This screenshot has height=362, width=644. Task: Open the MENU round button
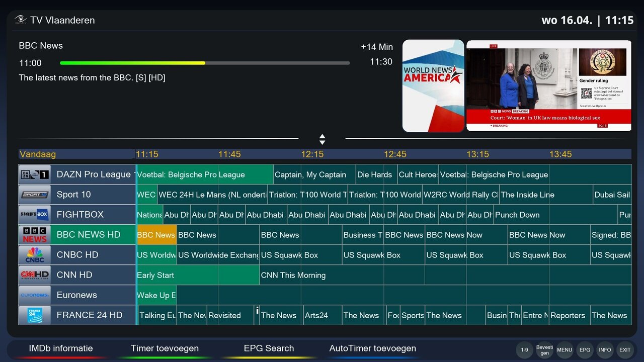[565, 350]
